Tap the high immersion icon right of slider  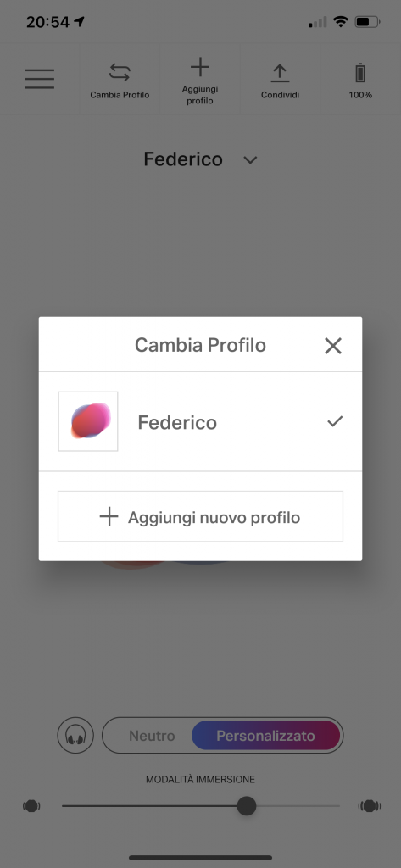pos(370,806)
